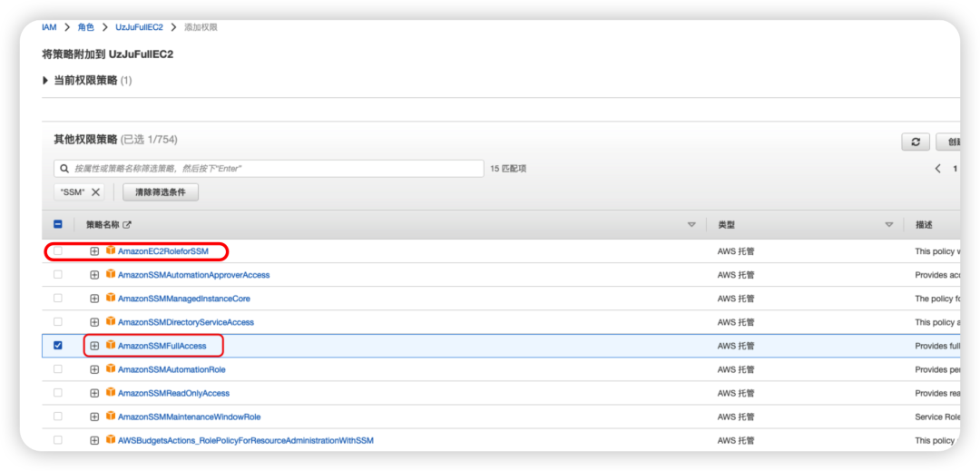
Task: Sort by policy name column arrow
Action: click(691, 225)
